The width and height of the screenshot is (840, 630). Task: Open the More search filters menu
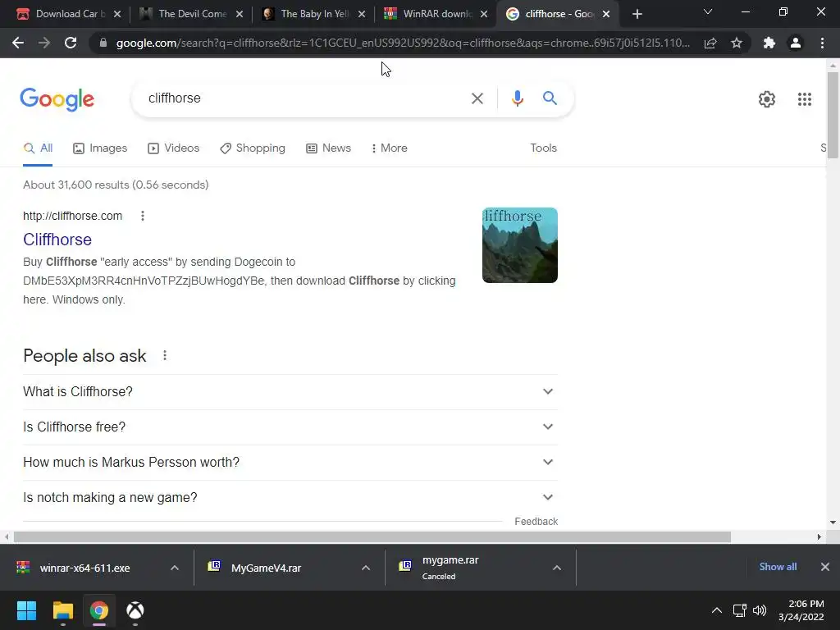390,148
